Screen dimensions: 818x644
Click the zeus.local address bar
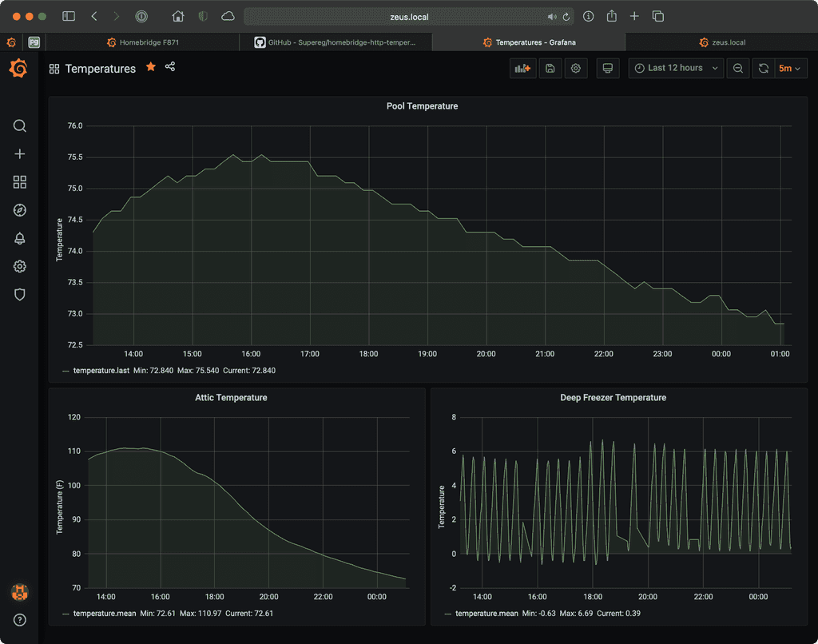pos(407,17)
